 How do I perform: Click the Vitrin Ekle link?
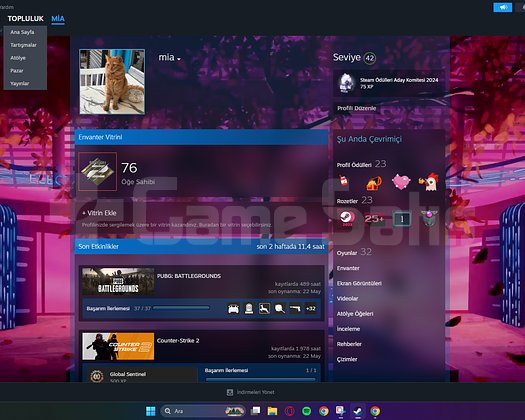(x=99, y=213)
